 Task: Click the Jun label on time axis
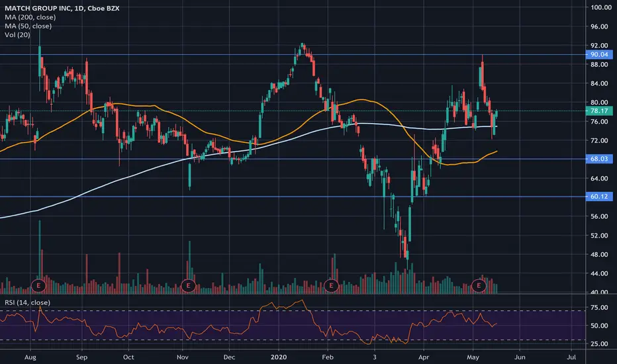[520, 357]
